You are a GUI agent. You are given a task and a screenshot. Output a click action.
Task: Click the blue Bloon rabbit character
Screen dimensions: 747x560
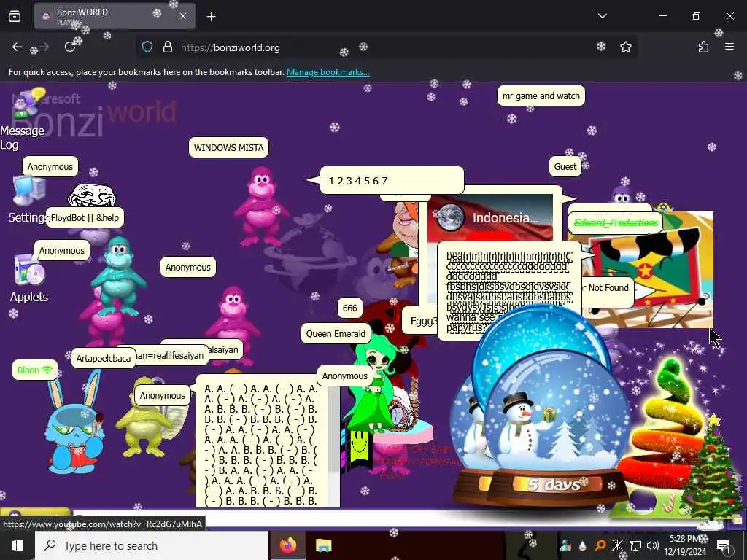coord(74,424)
